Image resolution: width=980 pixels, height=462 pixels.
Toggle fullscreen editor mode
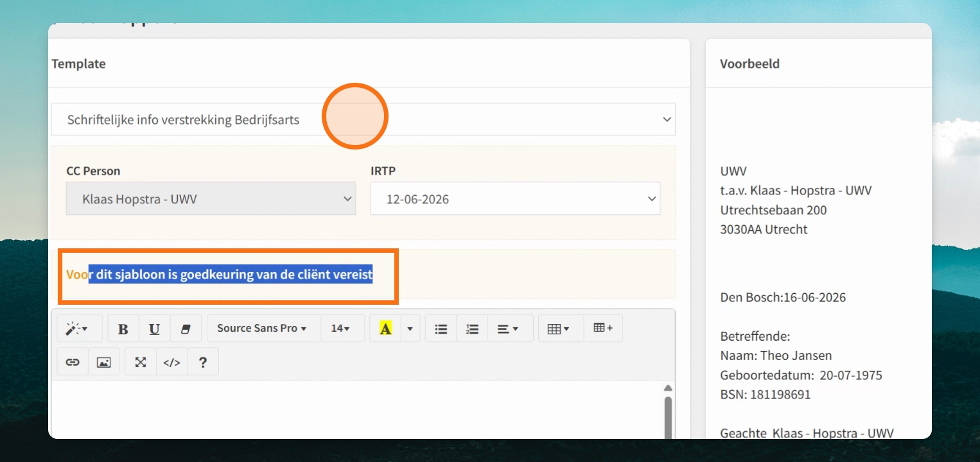pos(141,362)
